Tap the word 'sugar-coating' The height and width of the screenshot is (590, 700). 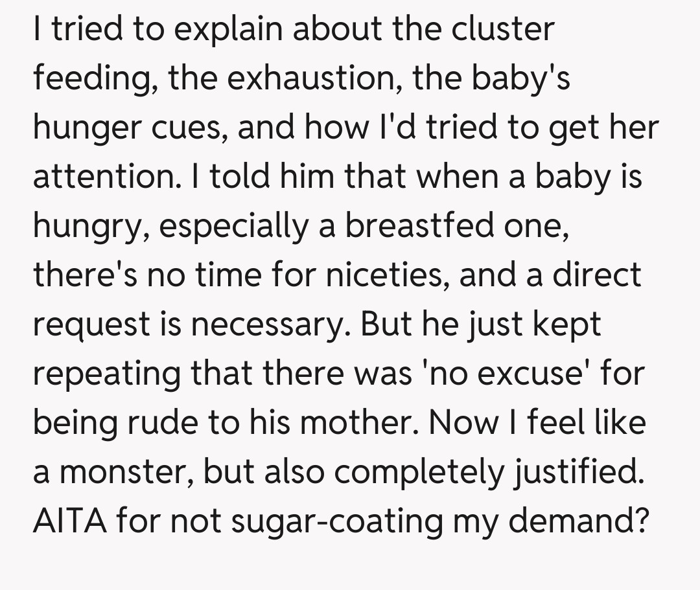coord(318,520)
